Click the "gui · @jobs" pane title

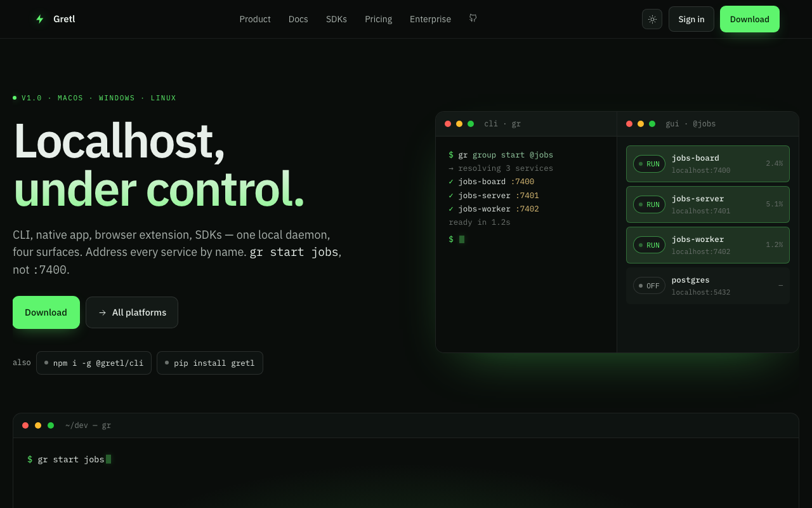click(x=691, y=124)
